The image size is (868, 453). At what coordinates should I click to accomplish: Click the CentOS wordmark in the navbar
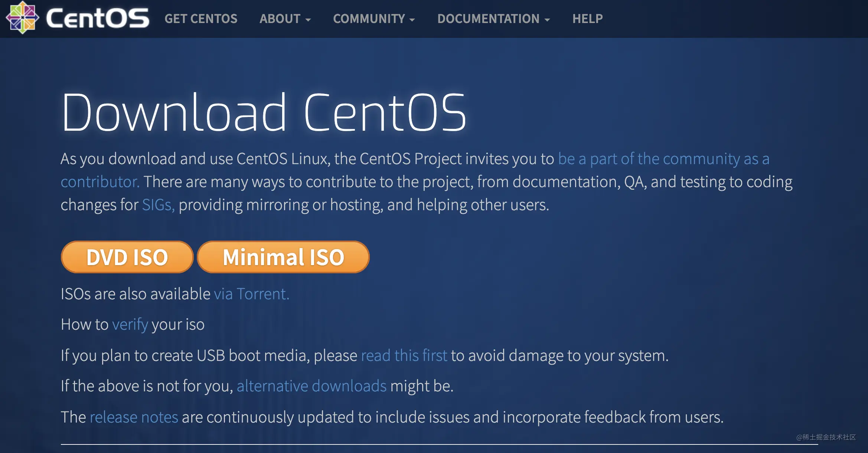(x=97, y=18)
